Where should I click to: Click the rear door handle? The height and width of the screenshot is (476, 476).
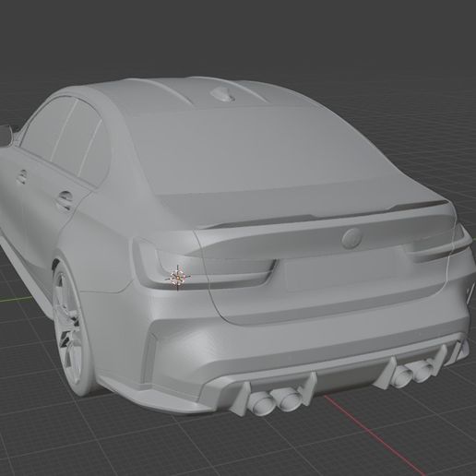point(65,199)
